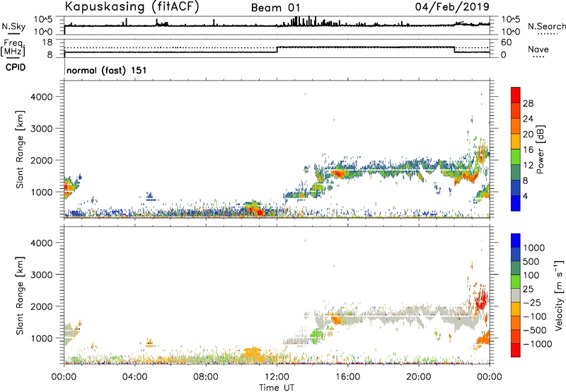Click the '04:00' time axis label
Screen dimensions: 566x392
[x=135, y=377]
